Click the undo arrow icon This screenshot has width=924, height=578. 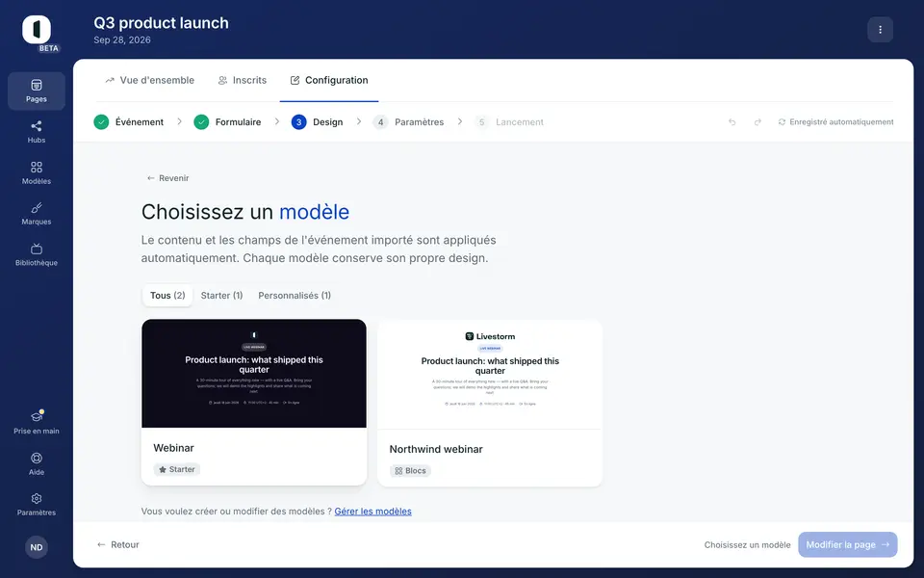[x=731, y=122]
